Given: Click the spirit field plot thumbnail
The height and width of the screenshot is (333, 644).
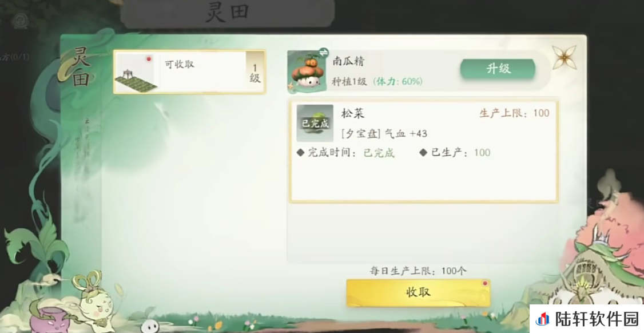Looking at the screenshot, I should [136, 72].
